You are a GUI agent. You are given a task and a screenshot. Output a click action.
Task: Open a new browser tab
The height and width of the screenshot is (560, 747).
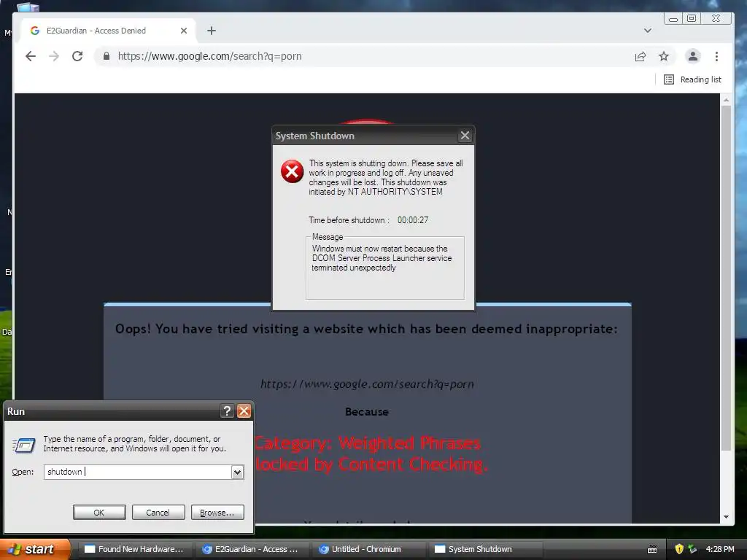point(212,31)
